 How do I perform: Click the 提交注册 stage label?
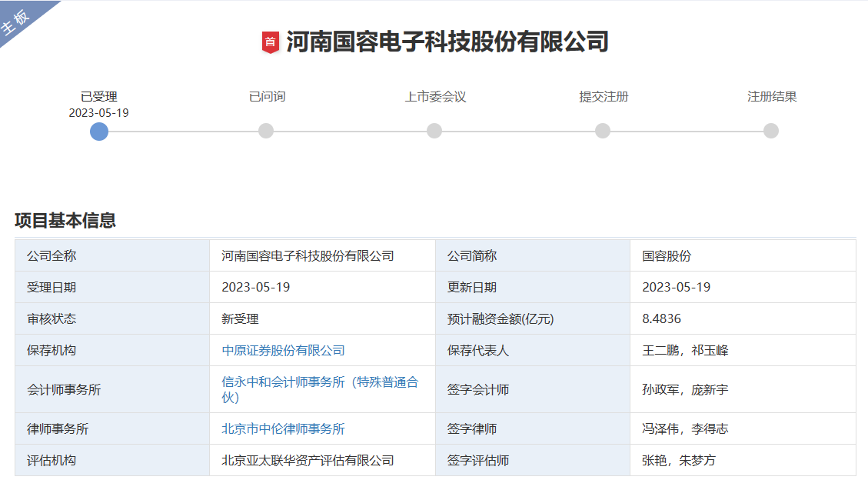pyautogui.click(x=604, y=97)
